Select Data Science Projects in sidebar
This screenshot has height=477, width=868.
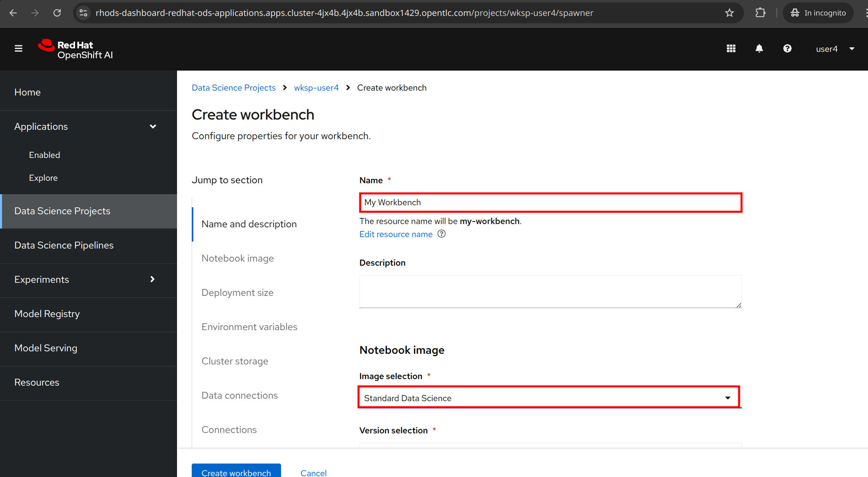(x=89, y=211)
